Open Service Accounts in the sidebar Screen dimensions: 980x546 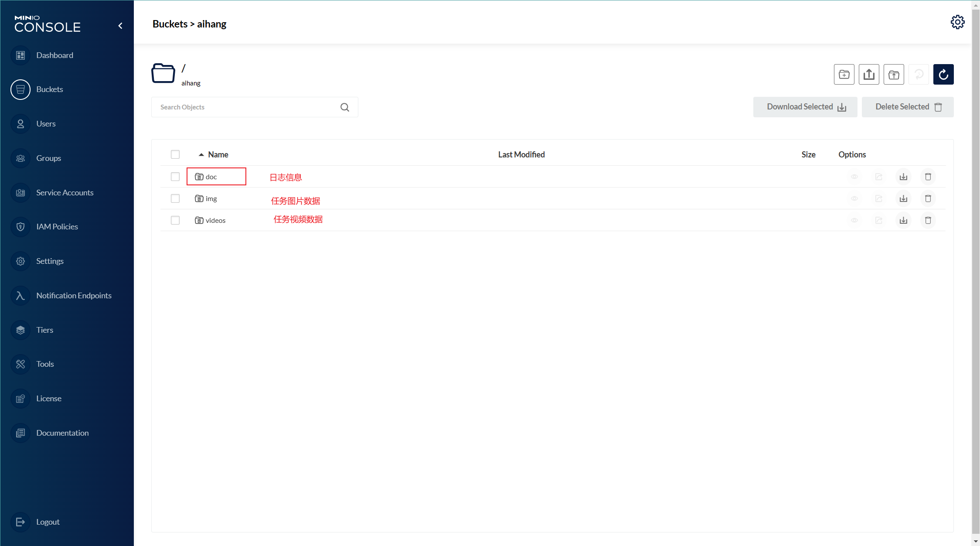pyautogui.click(x=65, y=193)
